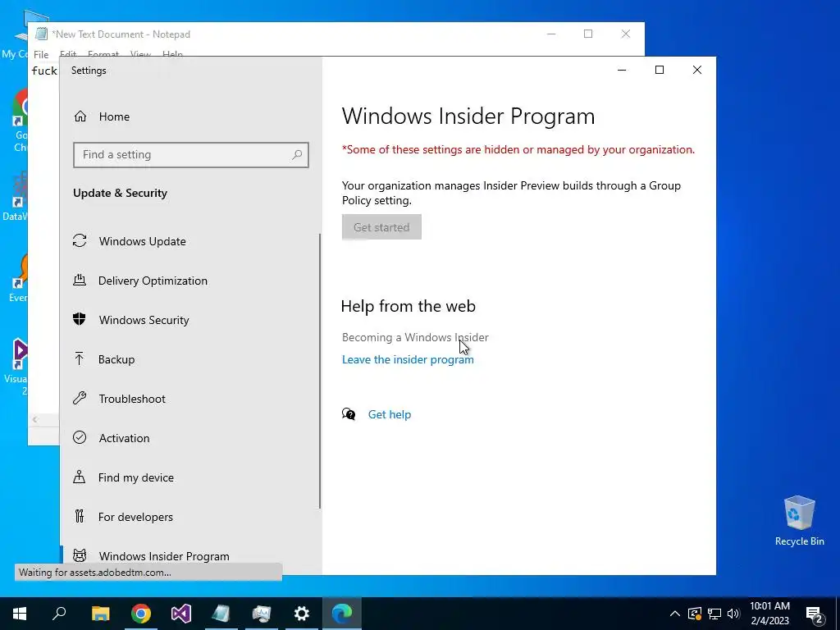Click the search magnifier in Find a setting
Viewport: 840px width, 630px height.
(x=297, y=155)
